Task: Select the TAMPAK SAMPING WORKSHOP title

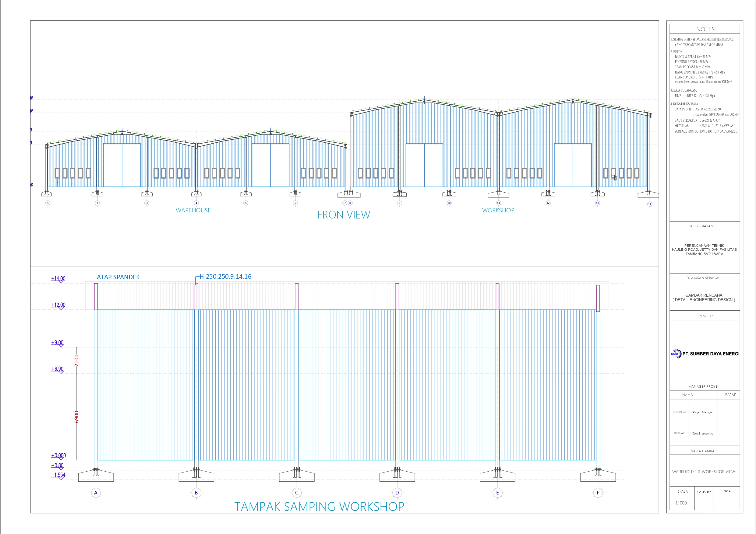Action: click(x=319, y=506)
